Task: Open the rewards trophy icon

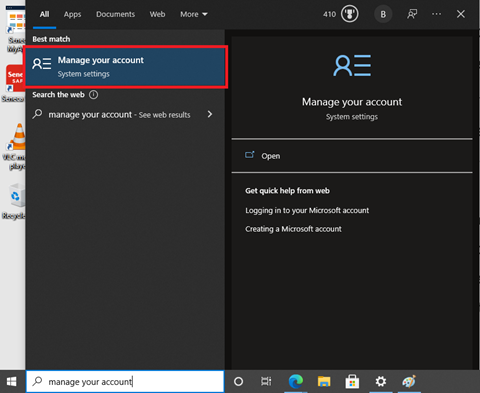Action: tap(349, 14)
